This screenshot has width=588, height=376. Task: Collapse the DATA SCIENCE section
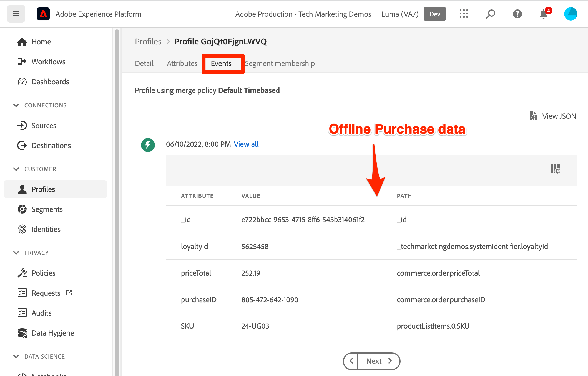point(16,357)
